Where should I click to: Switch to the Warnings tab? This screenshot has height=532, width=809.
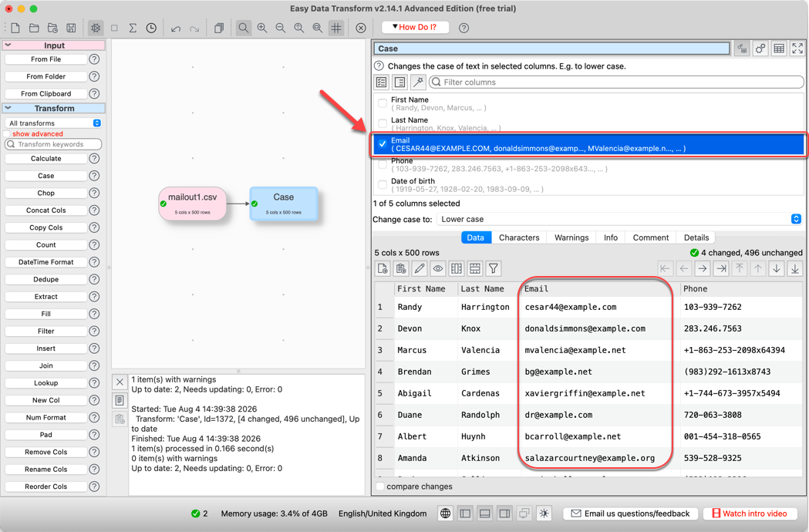571,237
